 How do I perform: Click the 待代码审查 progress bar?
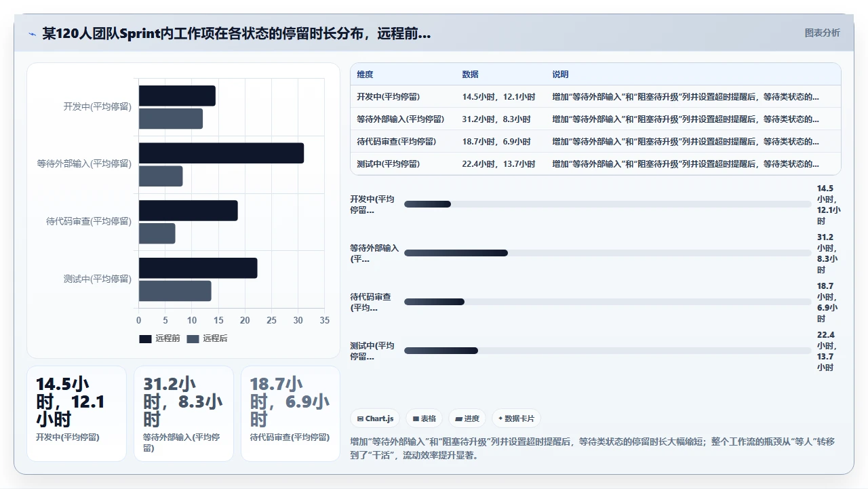[x=608, y=302]
